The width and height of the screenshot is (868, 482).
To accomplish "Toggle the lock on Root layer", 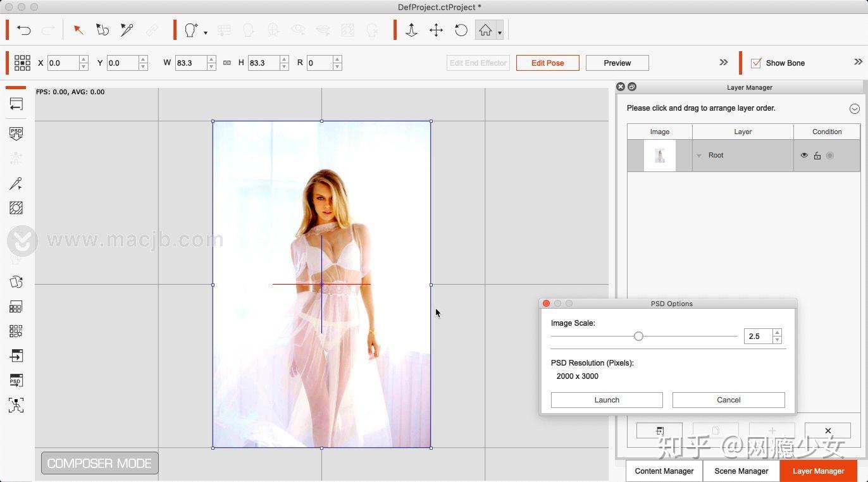I will pos(817,156).
